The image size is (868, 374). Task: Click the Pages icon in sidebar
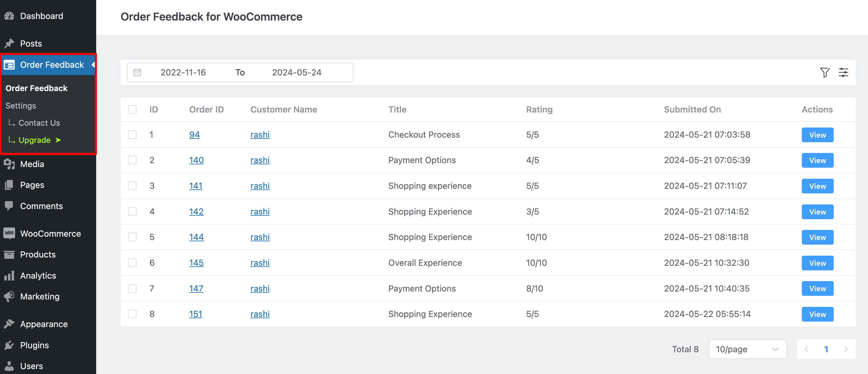click(9, 185)
